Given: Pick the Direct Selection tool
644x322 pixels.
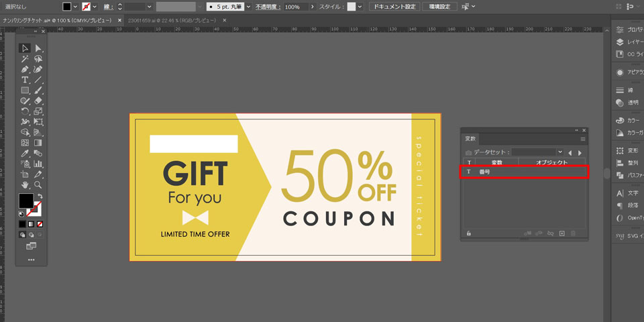Looking at the screenshot, I should (38, 48).
